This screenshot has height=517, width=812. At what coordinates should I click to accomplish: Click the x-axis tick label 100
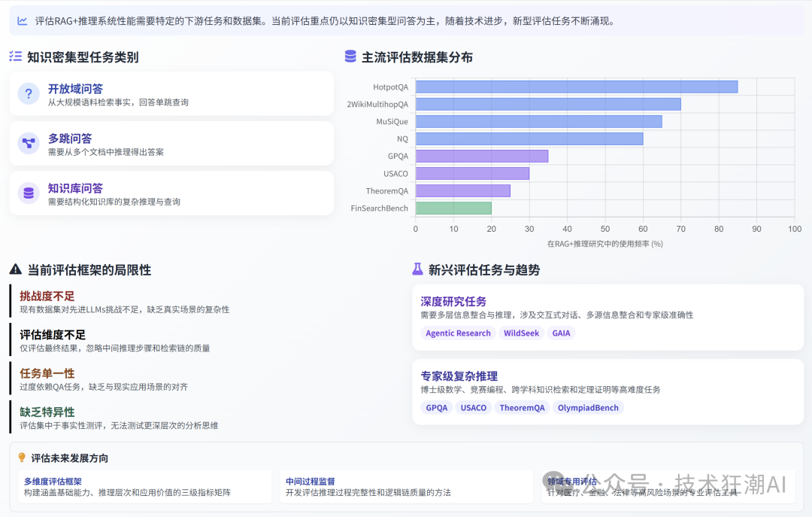click(x=795, y=229)
